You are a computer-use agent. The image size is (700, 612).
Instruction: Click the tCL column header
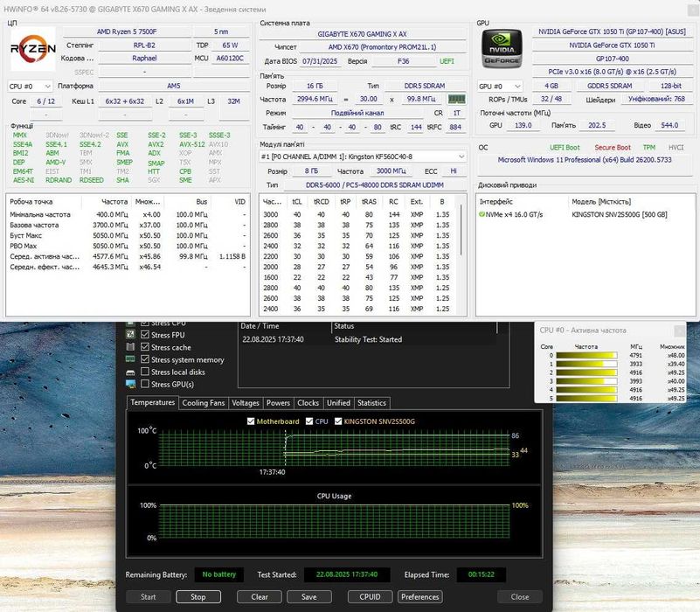(x=297, y=202)
